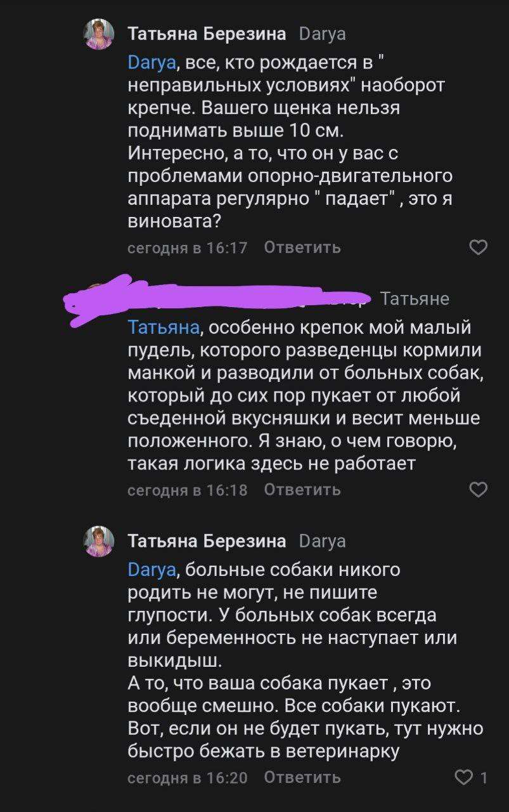The image size is (509, 812).
Task: Open the «сегодня в 16:18» timestamp
Action: click(x=187, y=490)
